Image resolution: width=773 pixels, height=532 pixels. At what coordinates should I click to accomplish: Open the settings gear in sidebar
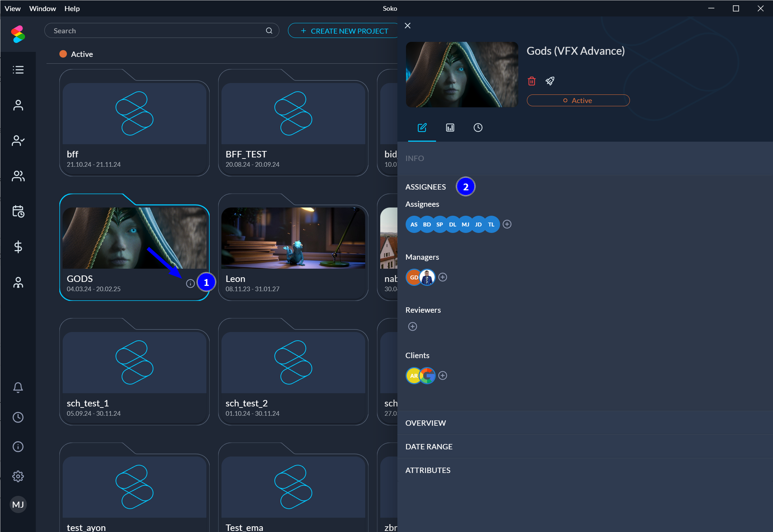tap(18, 476)
